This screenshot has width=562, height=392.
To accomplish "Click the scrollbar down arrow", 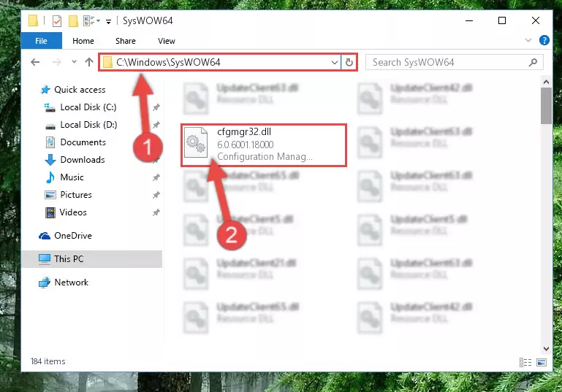I will [546, 348].
